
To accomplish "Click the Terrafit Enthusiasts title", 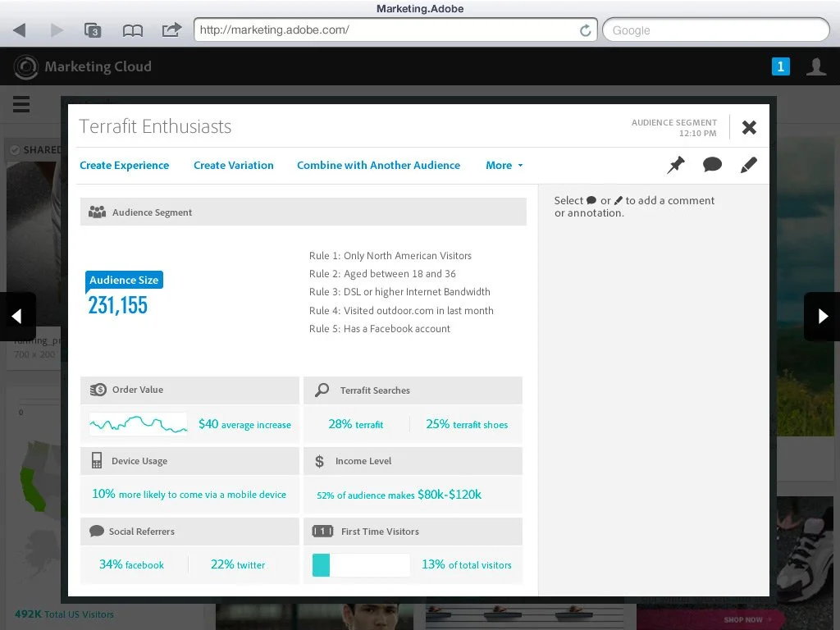I will [x=155, y=126].
